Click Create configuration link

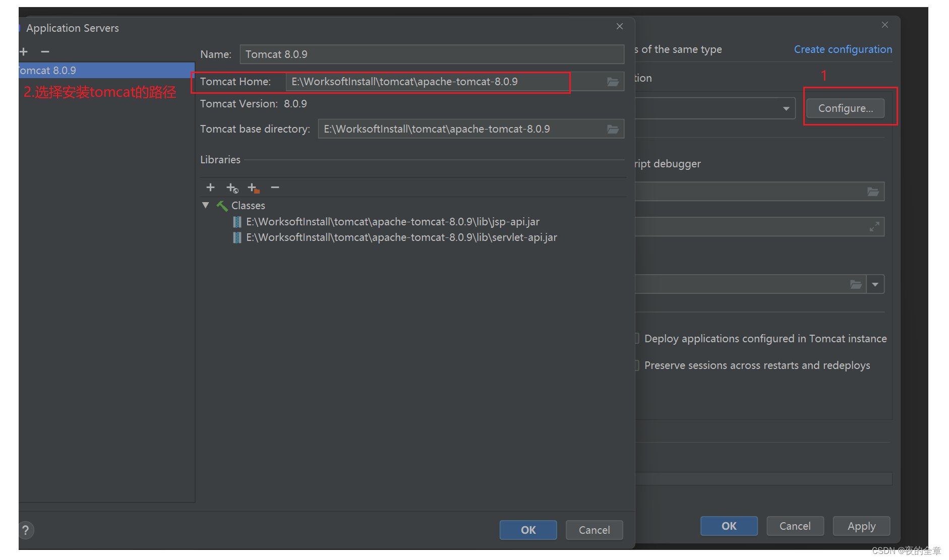pos(843,49)
